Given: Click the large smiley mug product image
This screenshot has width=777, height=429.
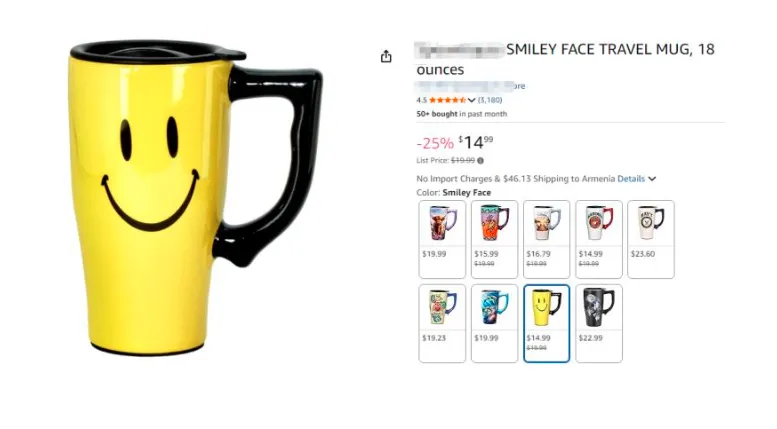Looking at the screenshot, I should coord(196,198).
